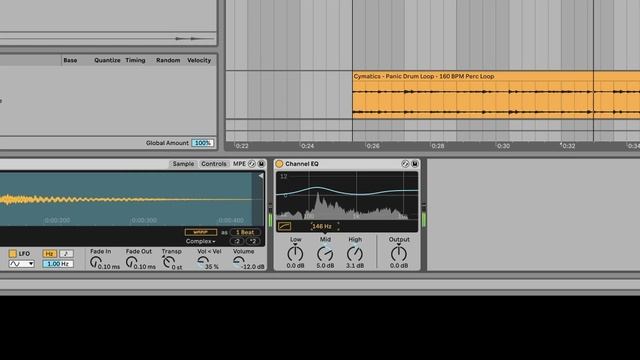Click the Channel EQ spectrum display
Screen dimensions: 640x360
(x=347, y=196)
